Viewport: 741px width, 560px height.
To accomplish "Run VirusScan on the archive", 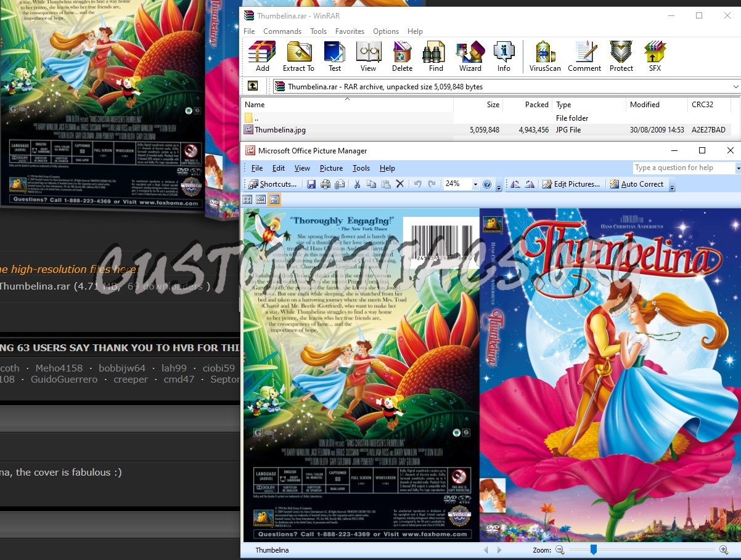I will (x=545, y=57).
